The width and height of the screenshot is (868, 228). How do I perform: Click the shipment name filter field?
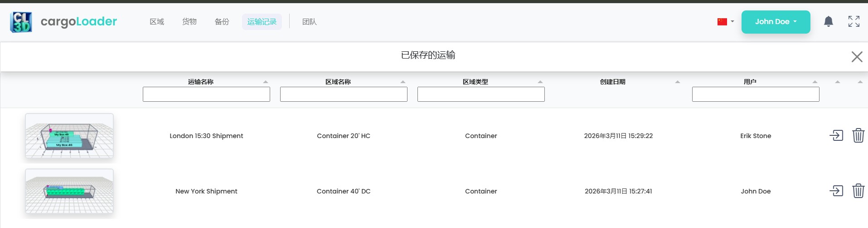point(206,94)
